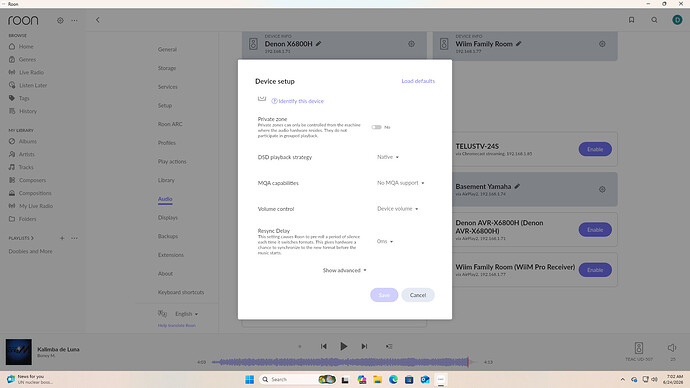Open Audio settings tab
Screen dimensions: 690x388
165,199
